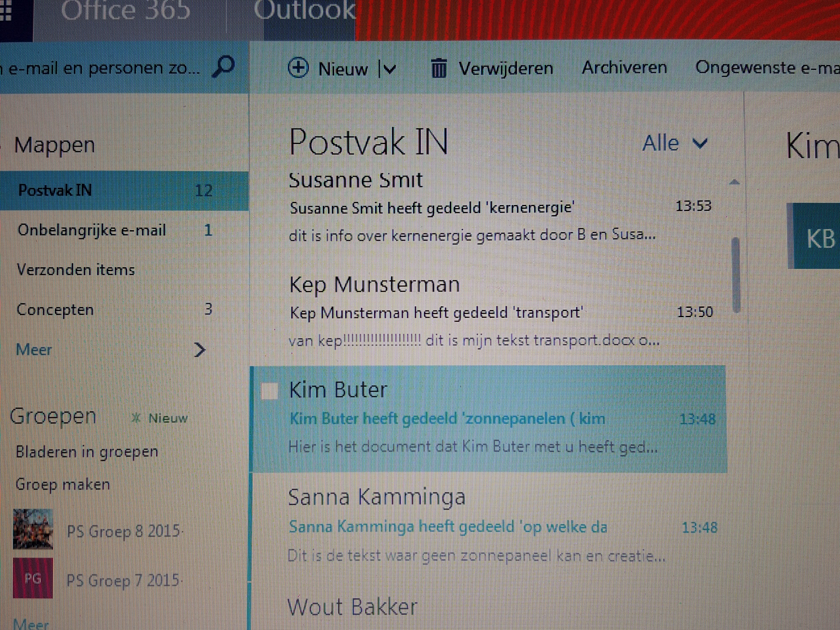
Task: Click Groep maken link
Action: (63, 484)
